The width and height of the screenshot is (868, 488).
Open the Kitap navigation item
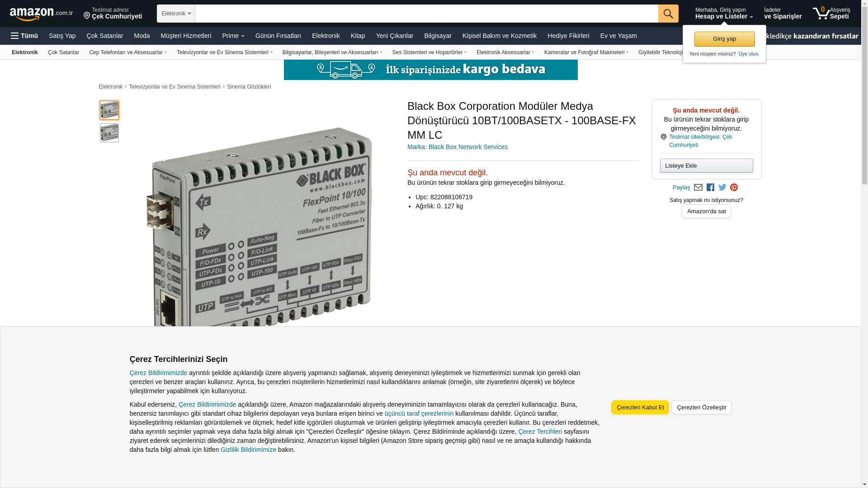pyautogui.click(x=358, y=36)
